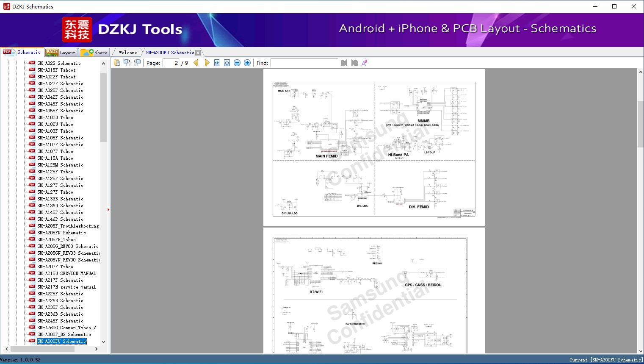Click the DZKJ red logo in banner

pos(77,29)
